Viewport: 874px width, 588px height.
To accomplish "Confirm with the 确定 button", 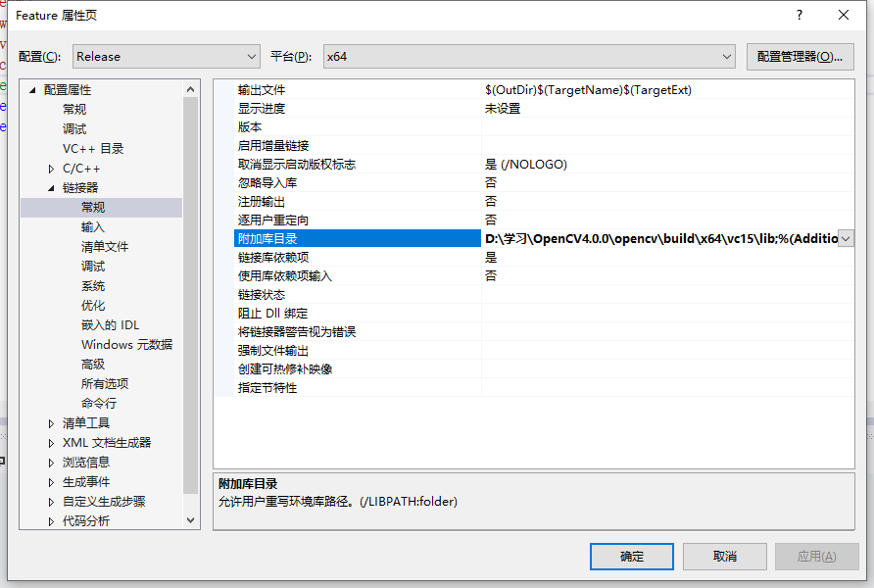I will (632, 557).
